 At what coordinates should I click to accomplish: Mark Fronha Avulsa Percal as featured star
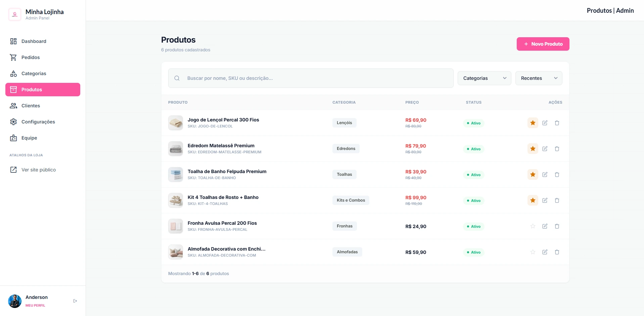click(x=533, y=226)
